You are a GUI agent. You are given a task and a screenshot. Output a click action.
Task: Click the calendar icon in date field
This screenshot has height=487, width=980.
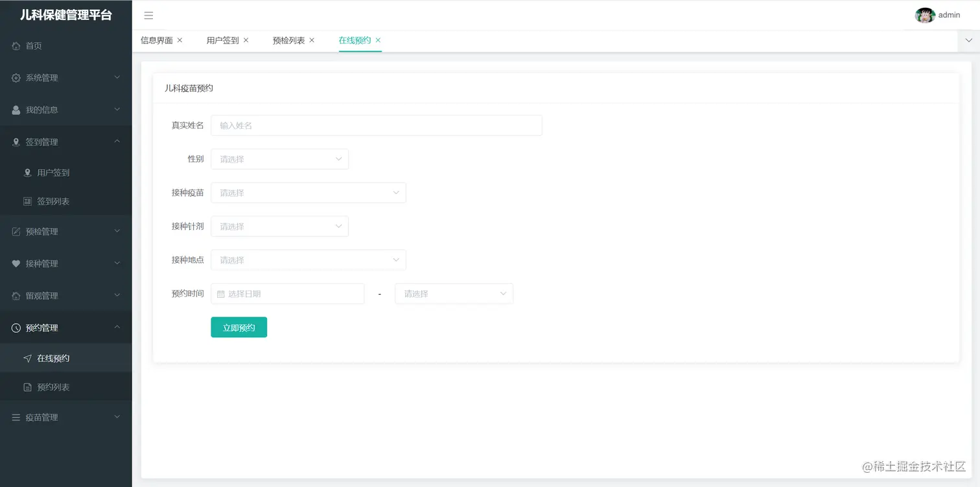[220, 294]
